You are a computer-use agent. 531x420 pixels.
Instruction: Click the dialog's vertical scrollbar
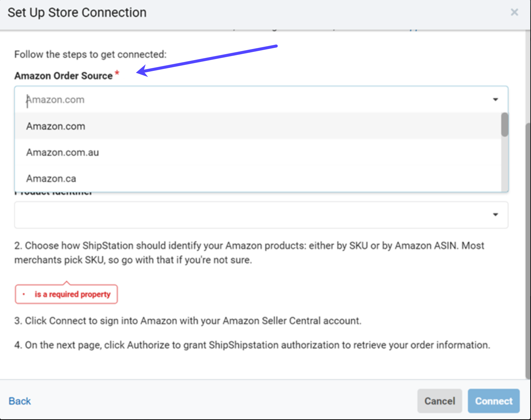[x=528, y=251]
